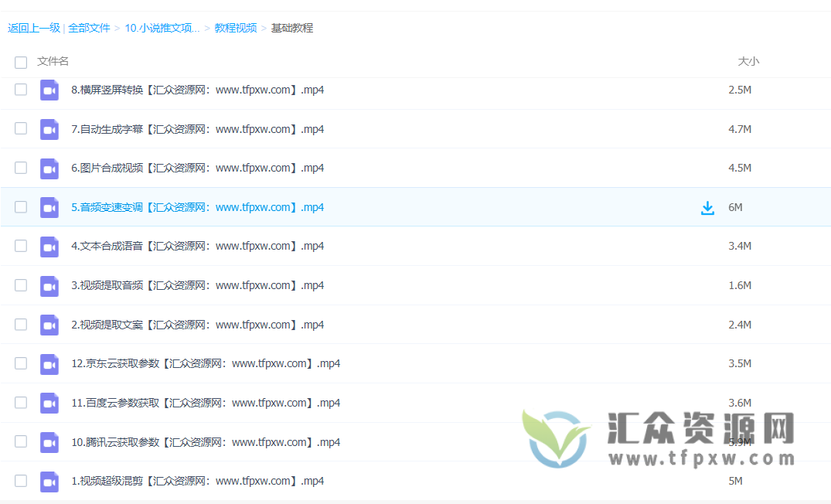Click the video icon beside 4.文本合成语音
831x504 pixels.
tap(49, 246)
